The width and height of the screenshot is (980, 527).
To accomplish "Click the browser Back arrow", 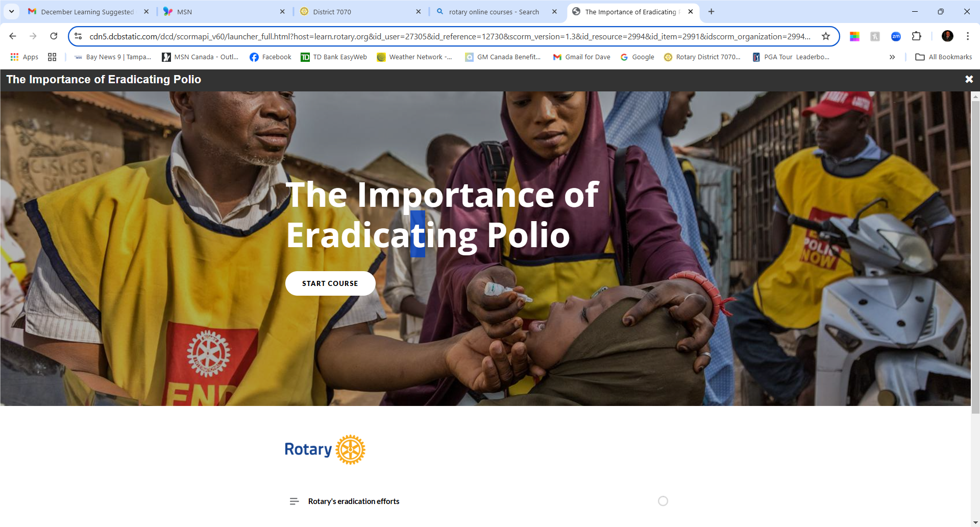I will click(x=13, y=36).
